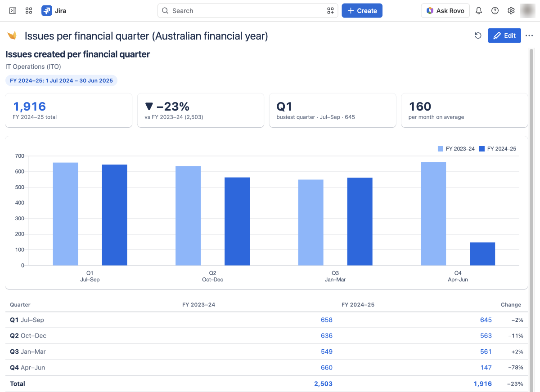Toggle FY 2024–25 legend entry

[x=498, y=149]
